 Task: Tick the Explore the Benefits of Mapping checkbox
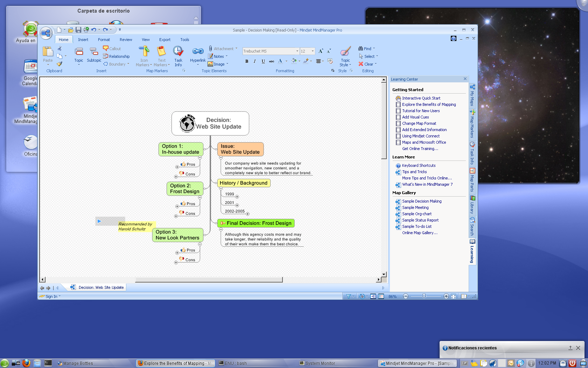398,104
